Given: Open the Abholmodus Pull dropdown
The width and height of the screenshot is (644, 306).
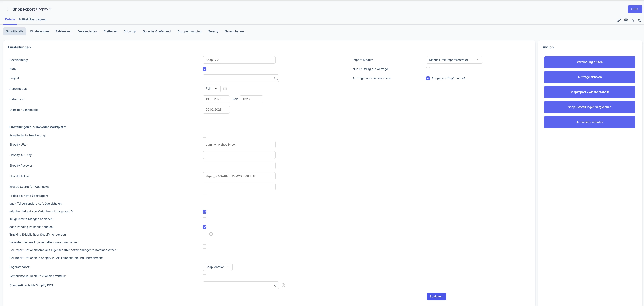Looking at the screenshot, I should (x=212, y=89).
